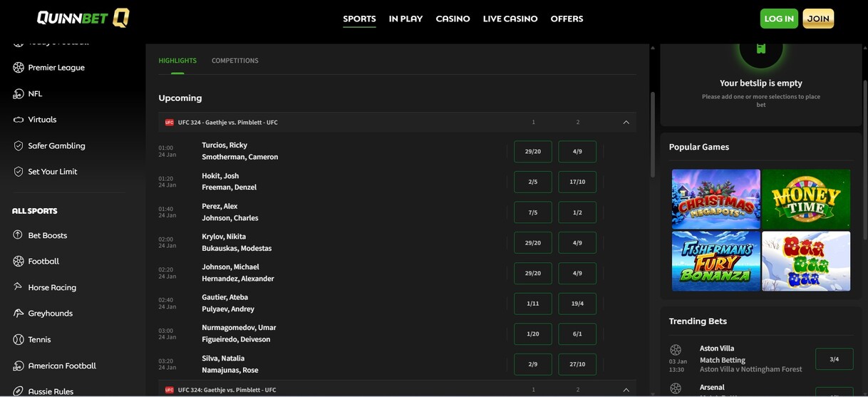The height and width of the screenshot is (397, 868).
Task: Switch to the Highlights tab
Action: coord(177,61)
